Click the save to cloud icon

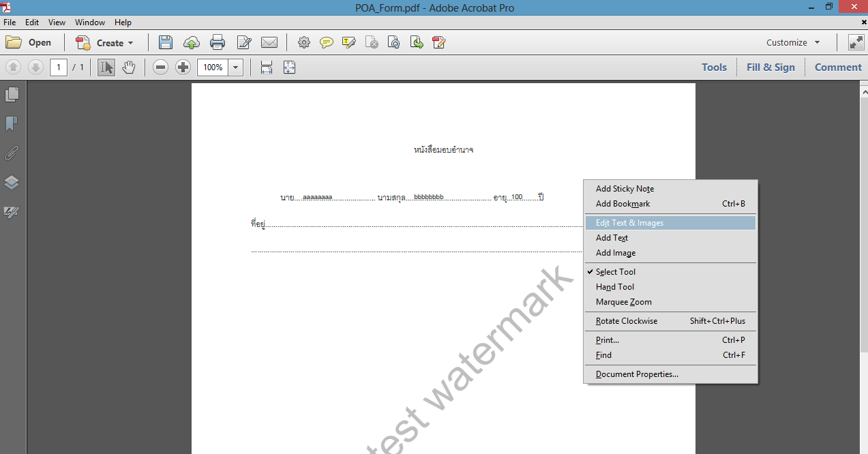tap(192, 42)
